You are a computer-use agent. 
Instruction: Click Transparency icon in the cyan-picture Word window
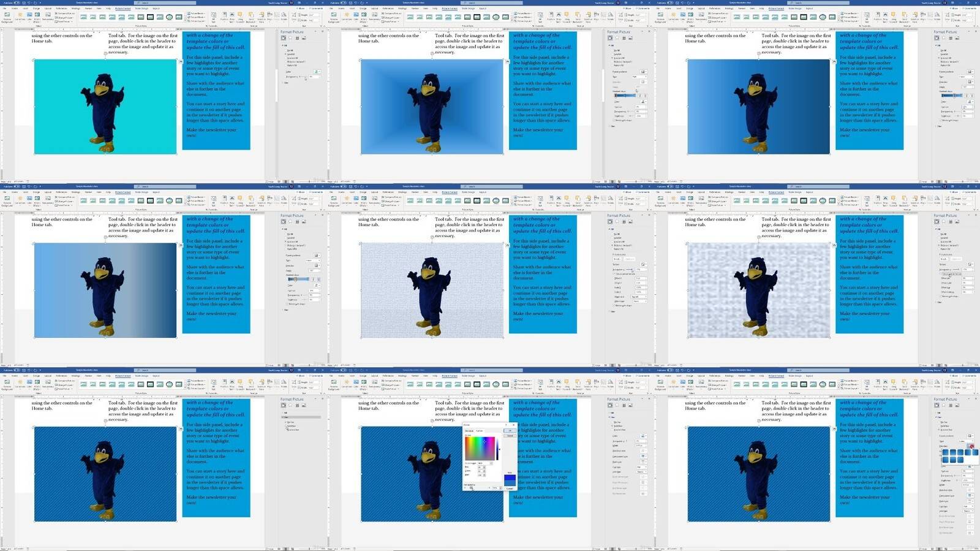pos(48,17)
